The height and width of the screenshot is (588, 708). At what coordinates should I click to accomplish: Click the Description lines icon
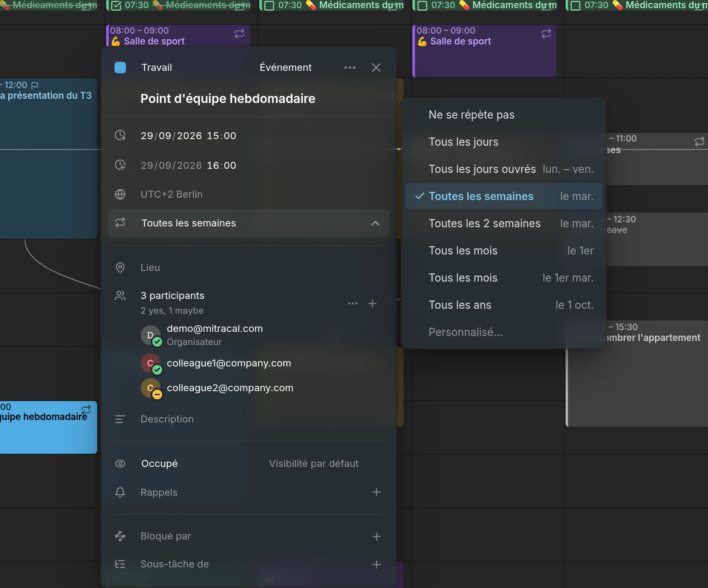pyautogui.click(x=120, y=419)
